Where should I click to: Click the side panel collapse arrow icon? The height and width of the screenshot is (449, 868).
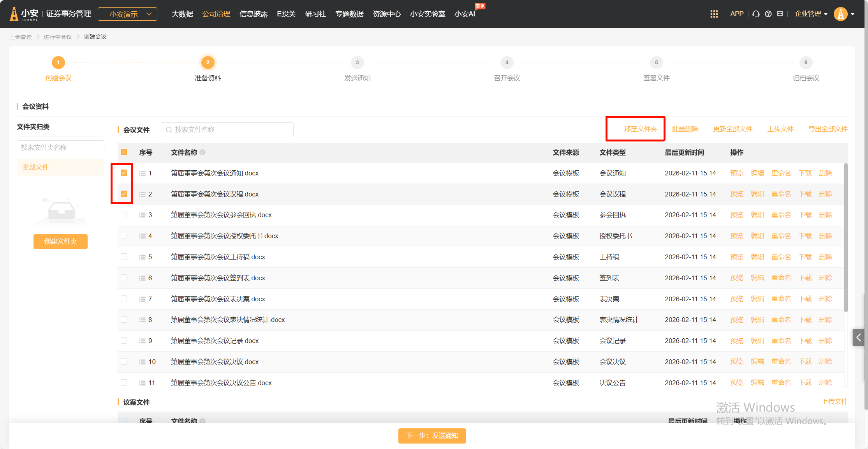858,338
